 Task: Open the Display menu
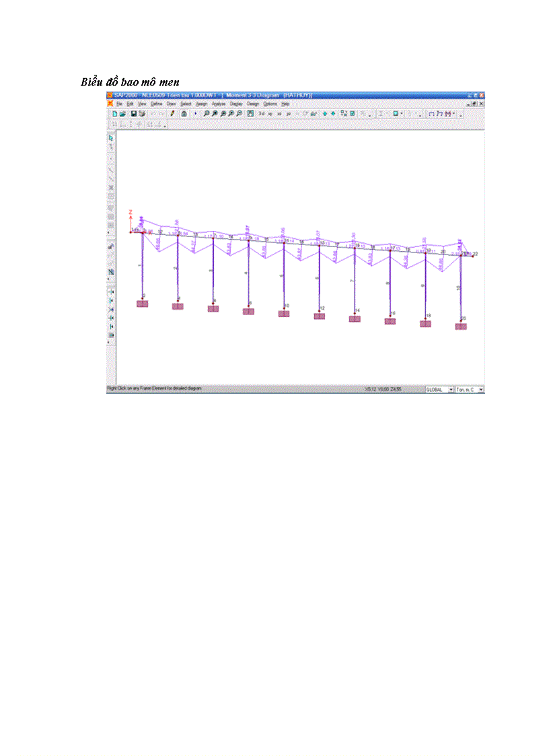pyautogui.click(x=236, y=104)
